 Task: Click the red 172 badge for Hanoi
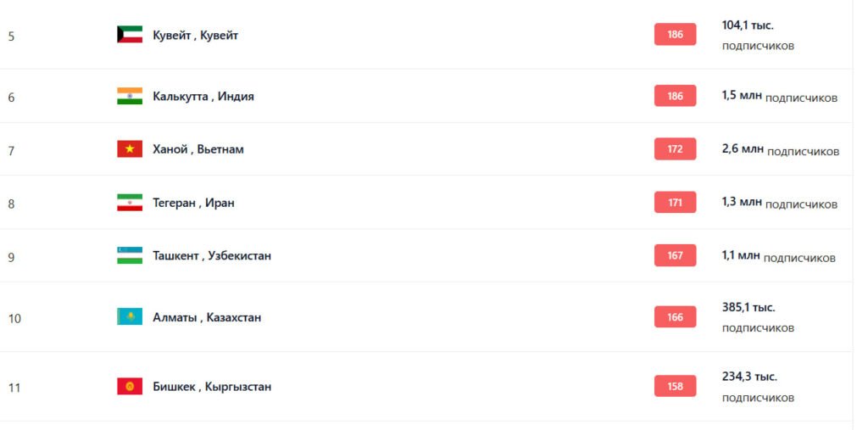coord(675,149)
